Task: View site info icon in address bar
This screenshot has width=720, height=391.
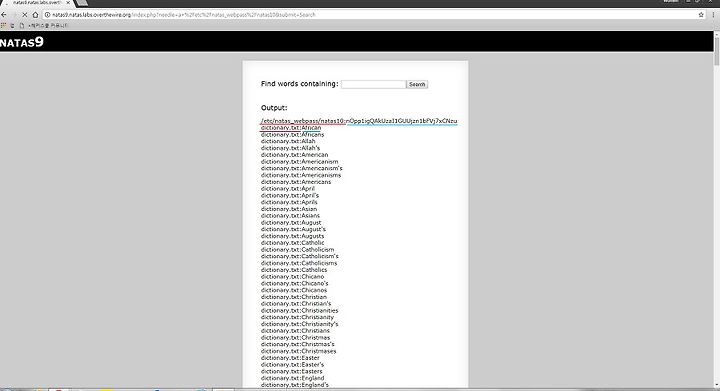Action: click(47, 15)
